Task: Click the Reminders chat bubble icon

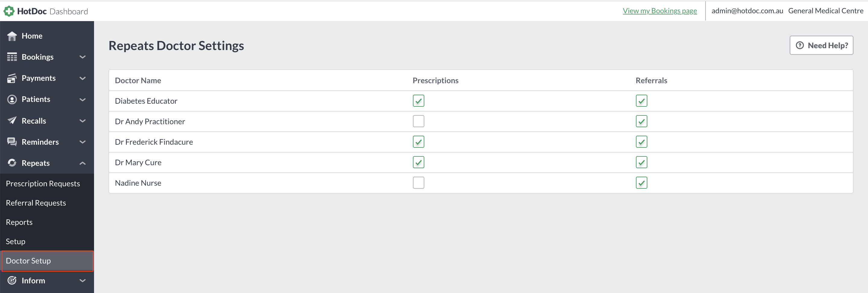Action: click(x=12, y=142)
